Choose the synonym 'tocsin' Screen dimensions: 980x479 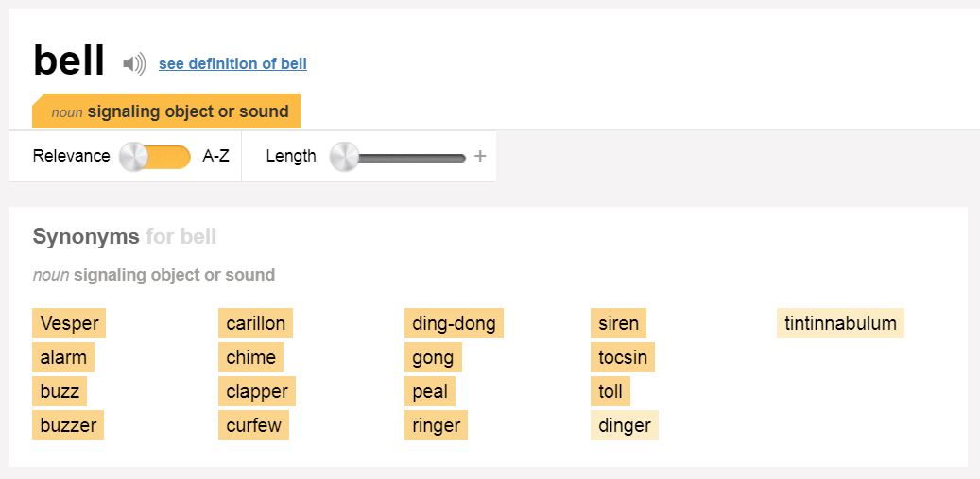pos(623,357)
